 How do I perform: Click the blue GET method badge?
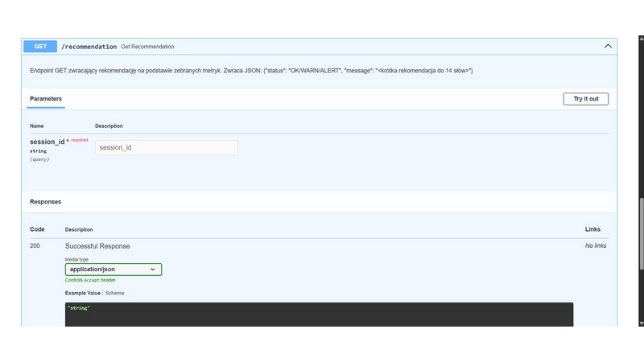tap(39, 47)
